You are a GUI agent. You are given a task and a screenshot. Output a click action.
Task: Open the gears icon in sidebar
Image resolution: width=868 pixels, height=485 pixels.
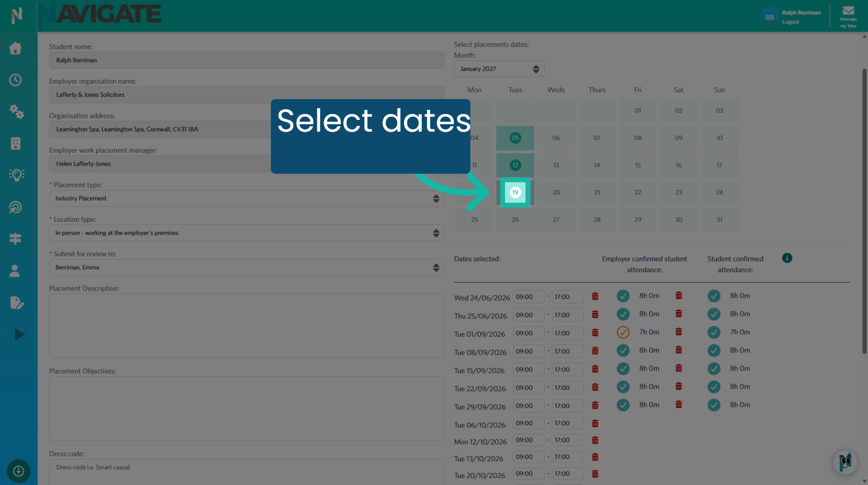tap(17, 111)
